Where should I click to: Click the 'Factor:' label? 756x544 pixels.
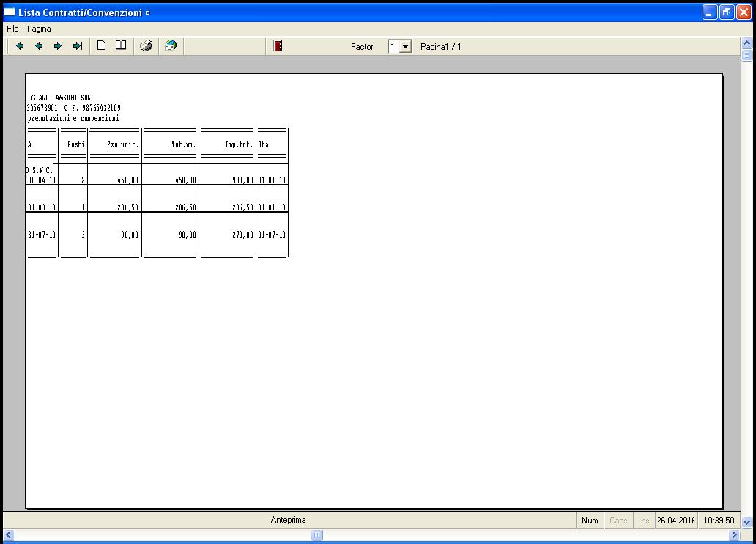363,47
